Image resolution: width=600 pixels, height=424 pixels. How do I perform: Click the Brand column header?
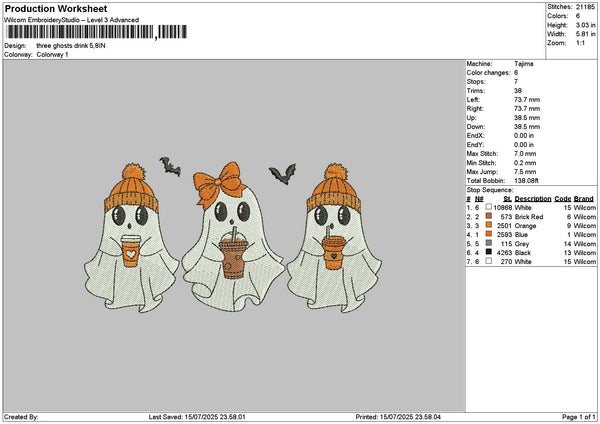584,199
